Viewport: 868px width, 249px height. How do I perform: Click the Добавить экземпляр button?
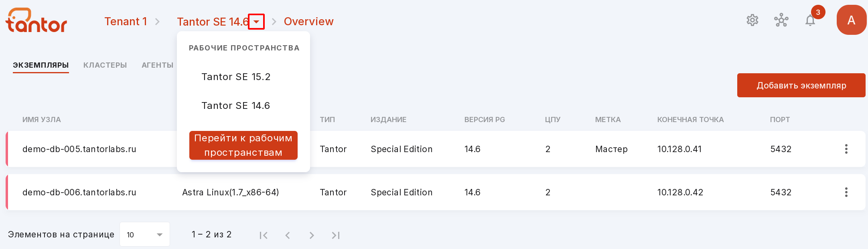(x=801, y=85)
